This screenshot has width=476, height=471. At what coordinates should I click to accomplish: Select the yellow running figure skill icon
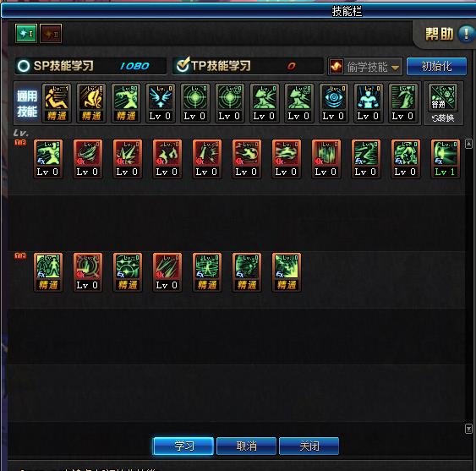coord(57,103)
